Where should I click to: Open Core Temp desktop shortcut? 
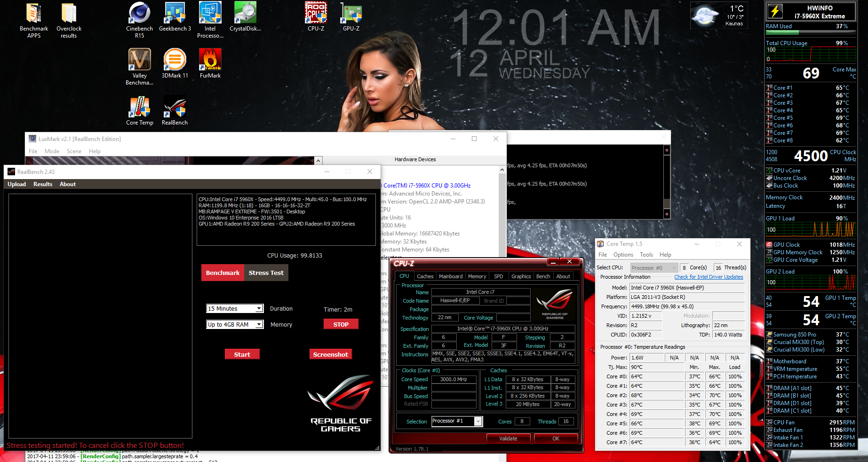pyautogui.click(x=140, y=111)
